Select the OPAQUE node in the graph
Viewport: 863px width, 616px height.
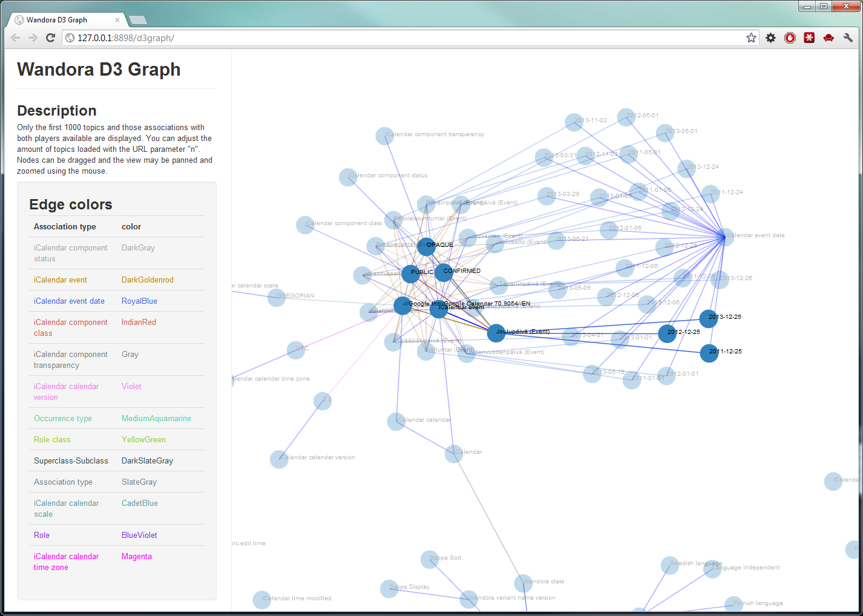click(426, 246)
